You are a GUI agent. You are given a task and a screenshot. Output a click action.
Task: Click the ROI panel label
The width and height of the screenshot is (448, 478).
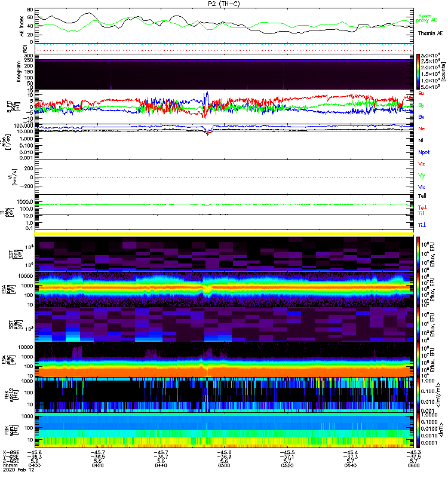26,49
